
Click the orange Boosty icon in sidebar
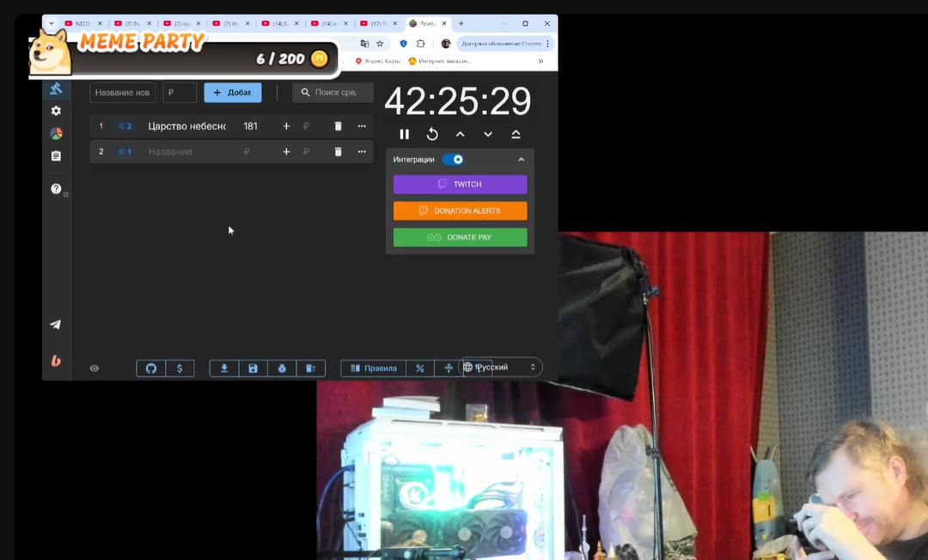click(x=56, y=360)
